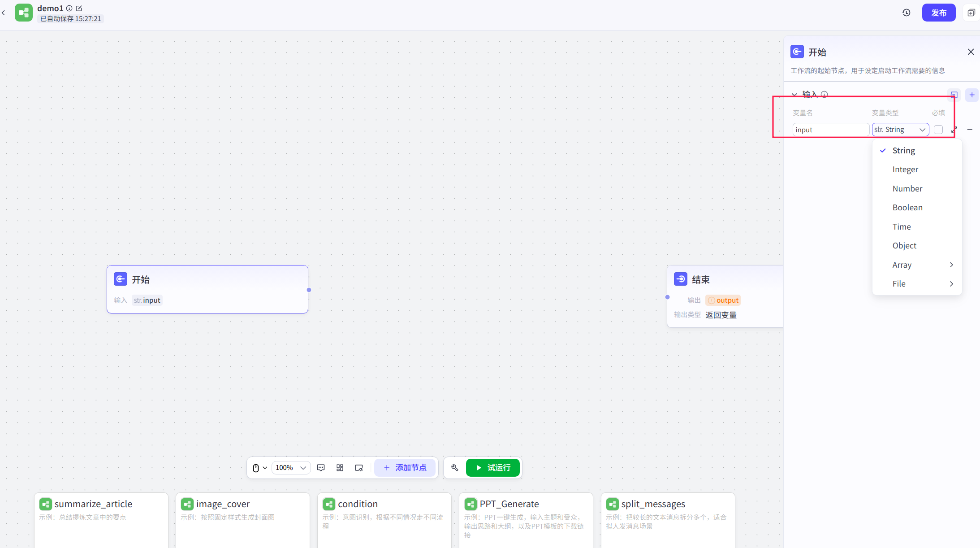
Task: Collapse the 输入 section chevron
Action: (794, 95)
